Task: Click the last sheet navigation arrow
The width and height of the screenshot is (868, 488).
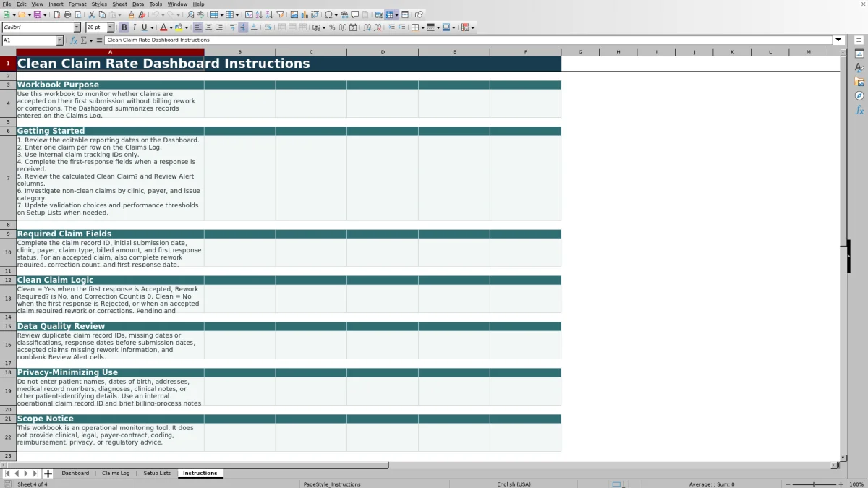Action: coord(35,474)
